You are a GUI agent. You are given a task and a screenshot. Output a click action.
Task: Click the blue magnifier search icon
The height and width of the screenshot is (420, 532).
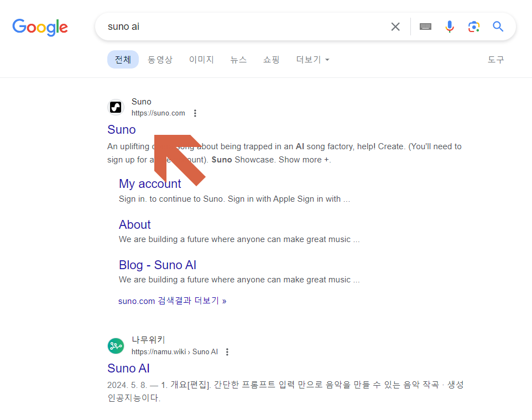point(498,27)
